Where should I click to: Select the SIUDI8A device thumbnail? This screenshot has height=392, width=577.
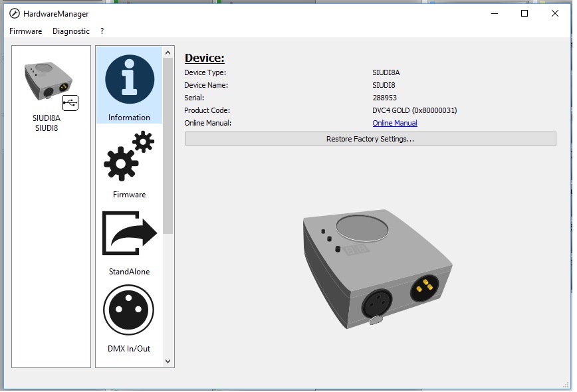[49, 81]
